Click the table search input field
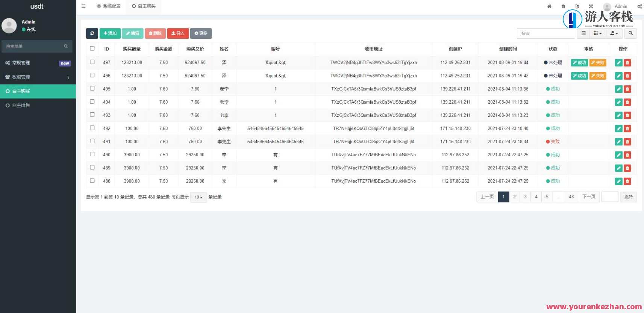 [546, 33]
